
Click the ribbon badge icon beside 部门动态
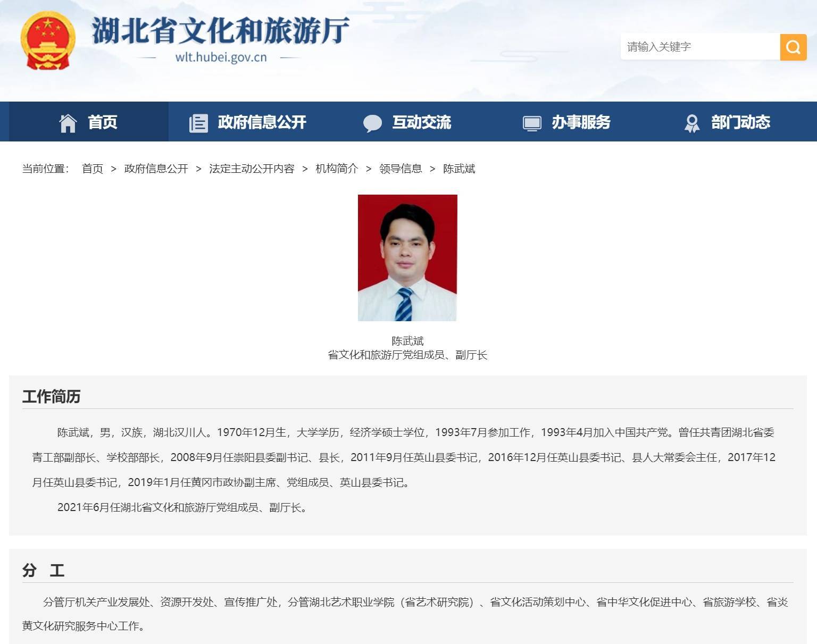(692, 123)
